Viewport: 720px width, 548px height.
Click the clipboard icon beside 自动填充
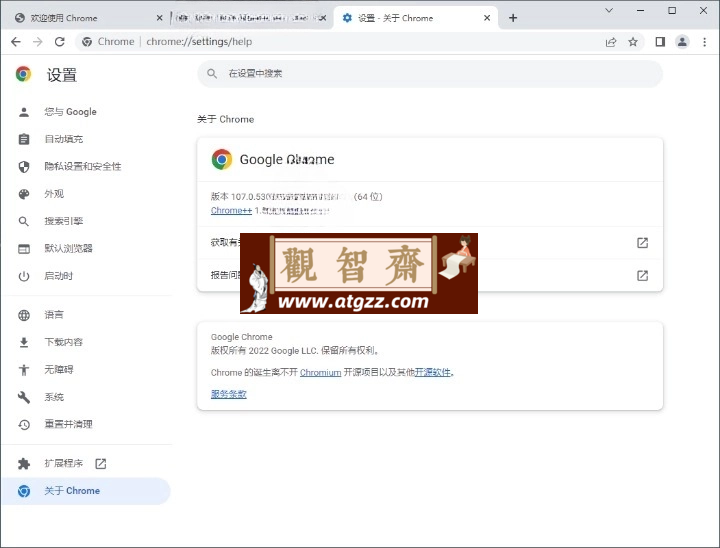tap(24, 139)
